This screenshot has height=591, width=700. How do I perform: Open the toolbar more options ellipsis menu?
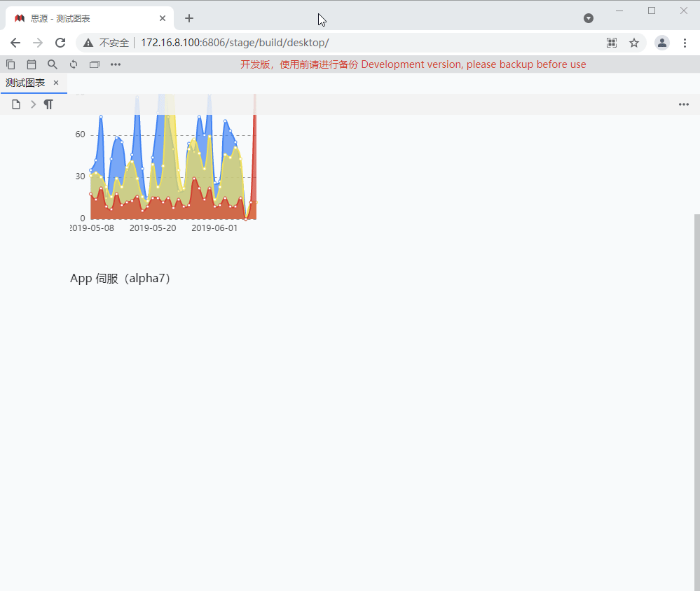tap(116, 64)
